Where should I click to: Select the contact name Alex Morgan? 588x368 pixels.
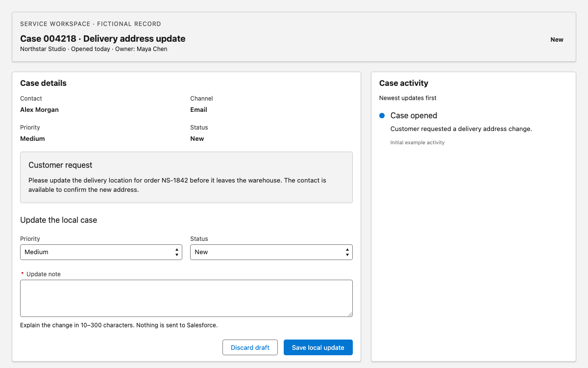(x=39, y=110)
